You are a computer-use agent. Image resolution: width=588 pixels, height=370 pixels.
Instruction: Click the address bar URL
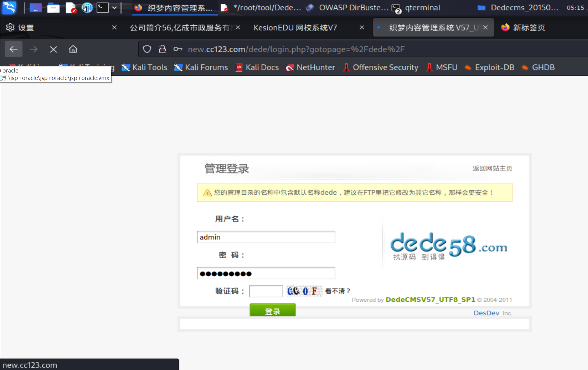(x=296, y=49)
